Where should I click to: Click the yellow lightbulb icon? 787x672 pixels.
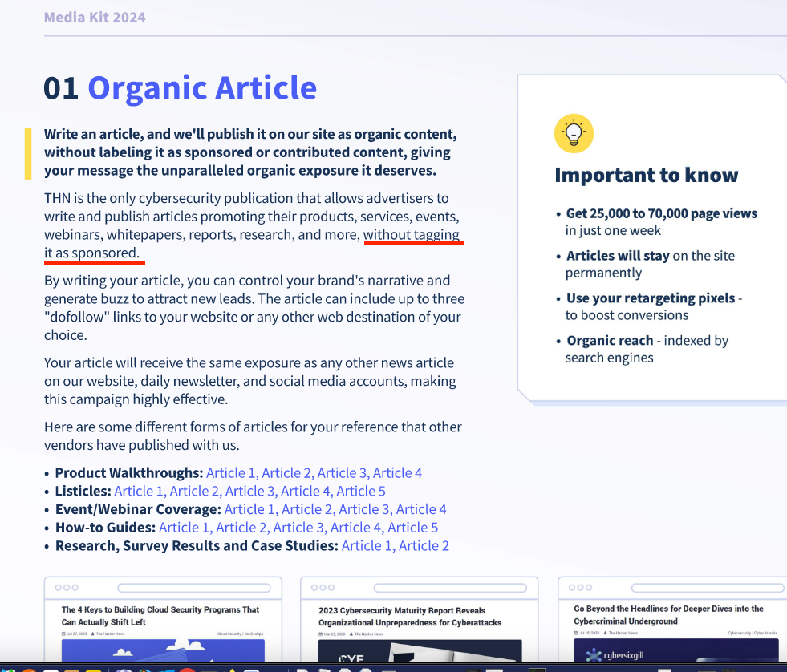tap(574, 133)
